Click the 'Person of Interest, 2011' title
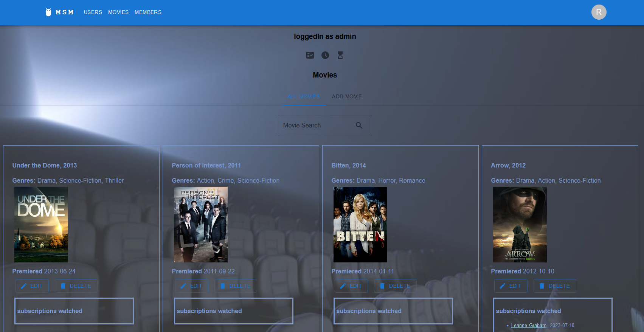The height and width of the screenshot is (332, 644). click(206, 165)
